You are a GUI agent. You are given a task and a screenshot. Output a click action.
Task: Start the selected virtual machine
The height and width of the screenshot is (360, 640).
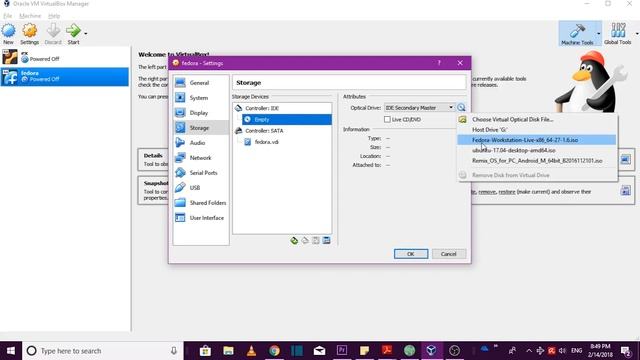[73, 33]
